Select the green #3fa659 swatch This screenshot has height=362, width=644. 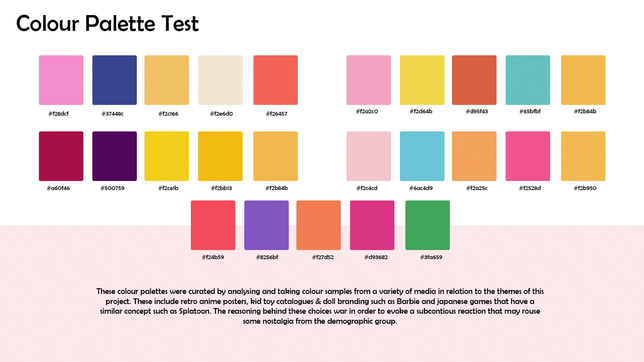pos(427,225)
